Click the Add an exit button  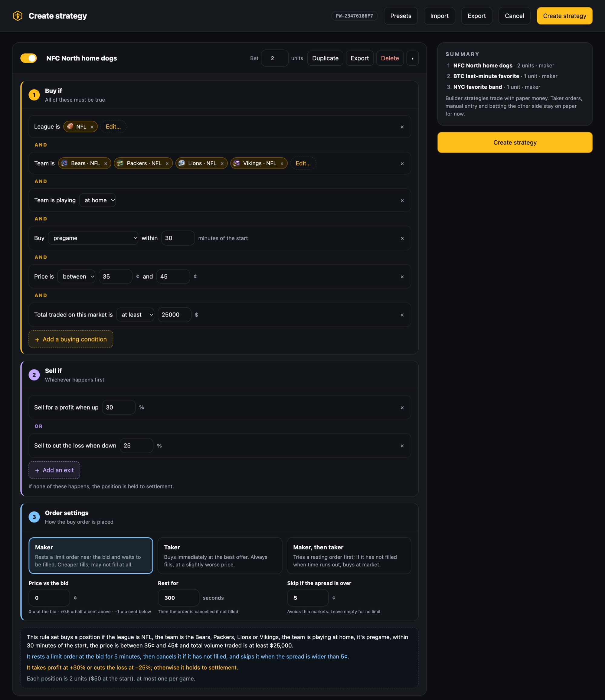click(54, 470)
